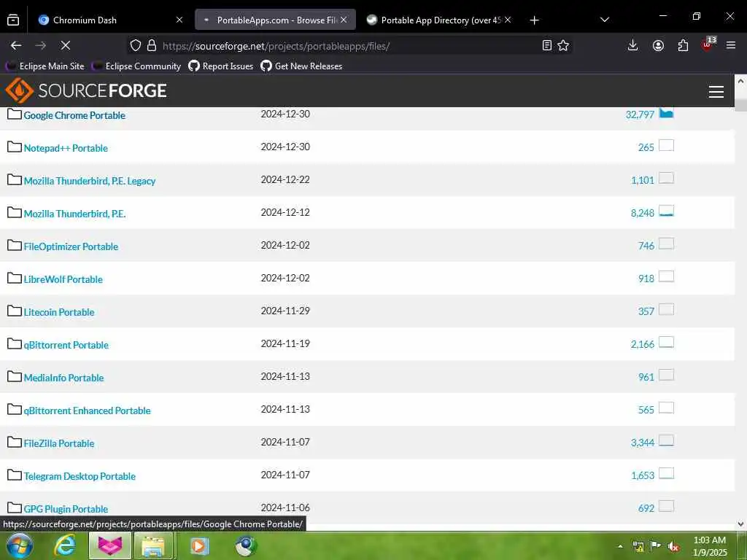The width and height of the screenshot is (747, 560).
Task: Open the qBittorrent Portable folder
Action: coord(66,345)
